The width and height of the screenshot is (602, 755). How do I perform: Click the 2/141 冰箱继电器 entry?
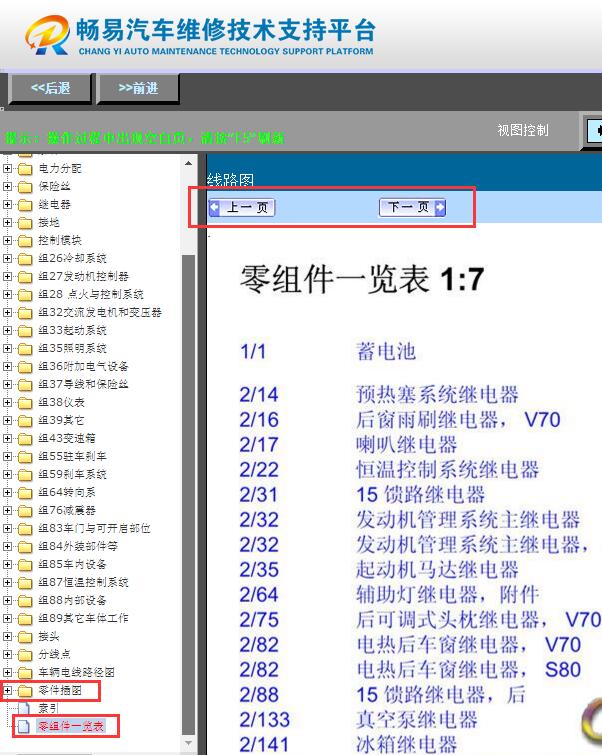[x=349, y=744]
